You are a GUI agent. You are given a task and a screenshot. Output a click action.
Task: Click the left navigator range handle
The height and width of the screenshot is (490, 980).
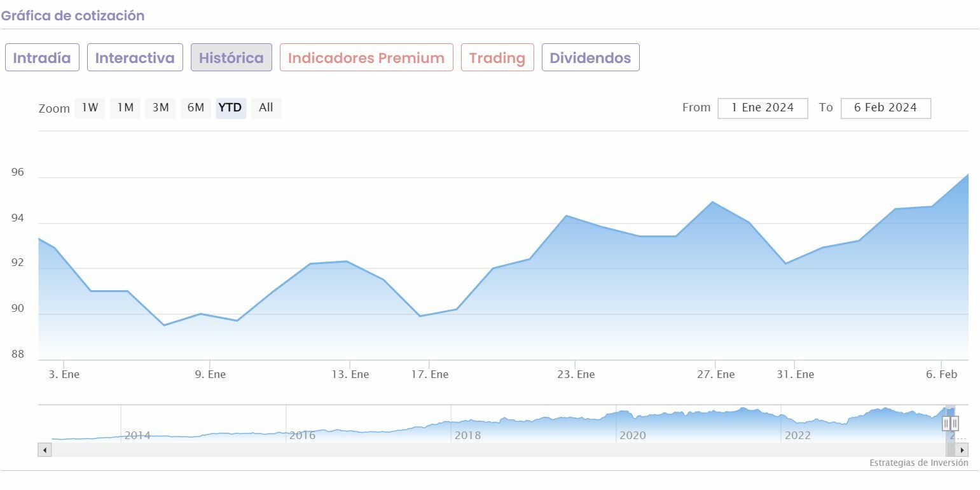946,423
